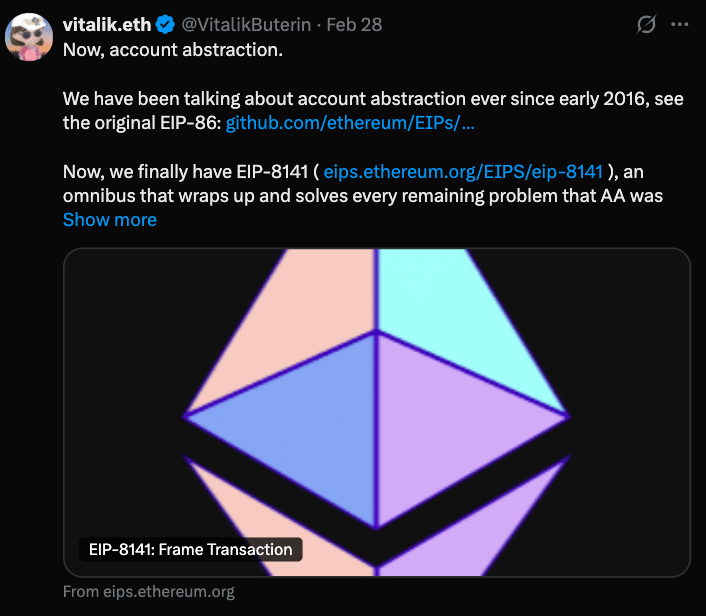The height and width of the screenshot is (616, 706).
Task: Click the blue verified badge
Action: (165, 24)
